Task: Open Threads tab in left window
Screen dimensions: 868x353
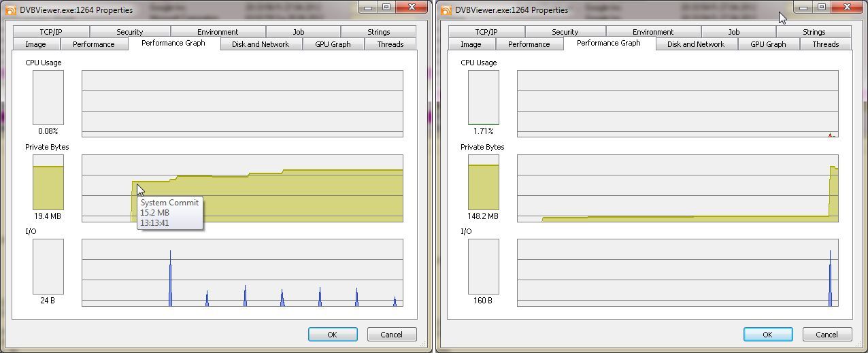Action: [390, 44]
